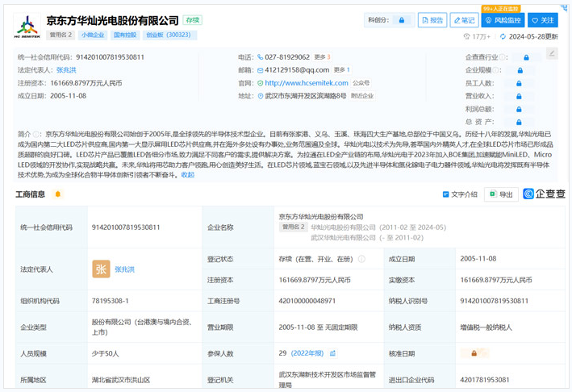The height and width of the screenshot is (392, 572).
Task: Follow company with 关注 button
Action: click(x=543, y=20)
